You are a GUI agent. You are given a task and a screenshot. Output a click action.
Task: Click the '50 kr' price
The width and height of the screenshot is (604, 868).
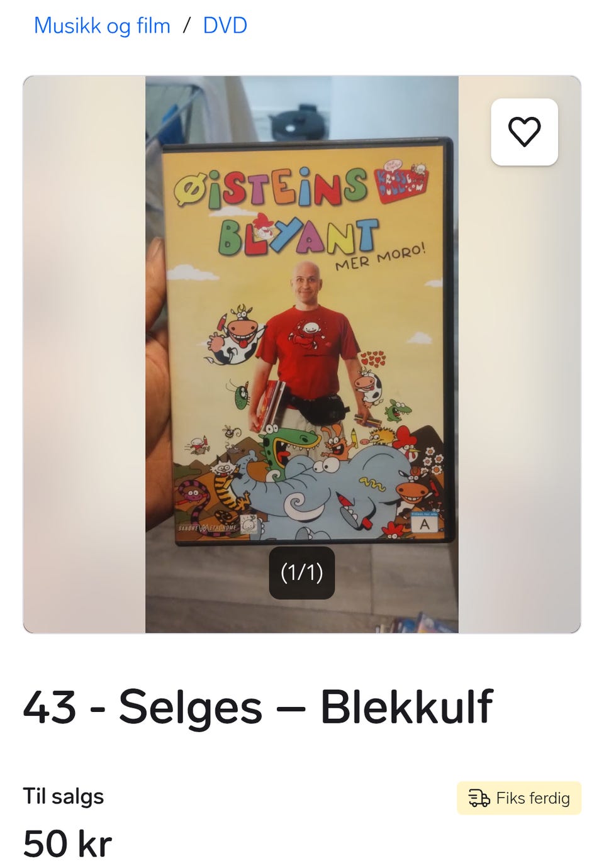67,844
